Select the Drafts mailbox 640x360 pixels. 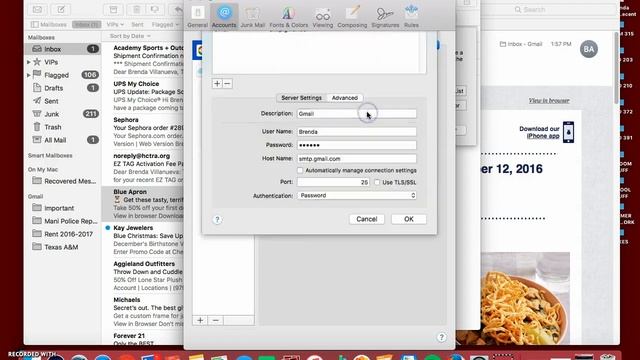pyautogui.click(x=62, y=88)
